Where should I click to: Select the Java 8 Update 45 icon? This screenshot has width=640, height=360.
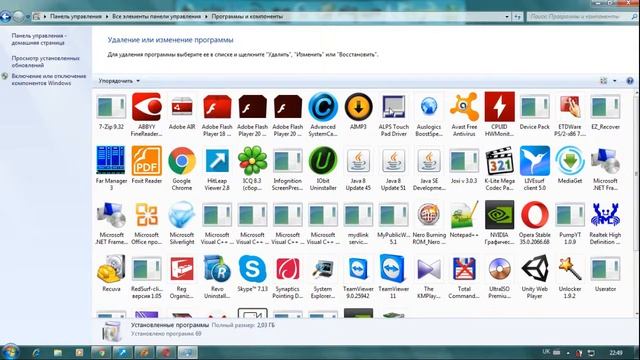(x=358, y=160)
